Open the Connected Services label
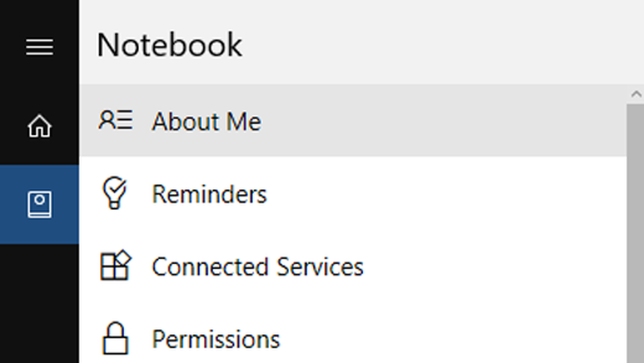 (258, 267)
